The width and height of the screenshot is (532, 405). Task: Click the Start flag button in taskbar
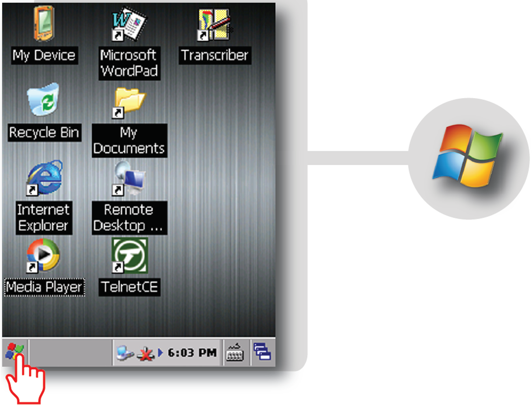click(x=15, y=352)
